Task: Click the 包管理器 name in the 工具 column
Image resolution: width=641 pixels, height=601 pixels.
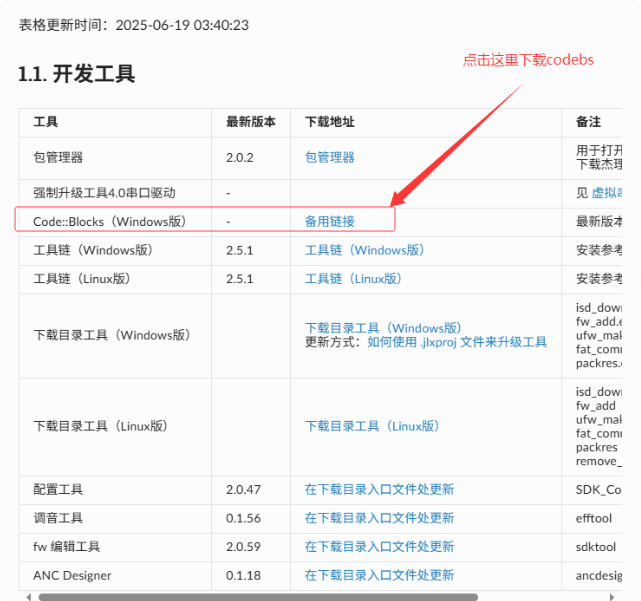Action: (x=58, y=157)
